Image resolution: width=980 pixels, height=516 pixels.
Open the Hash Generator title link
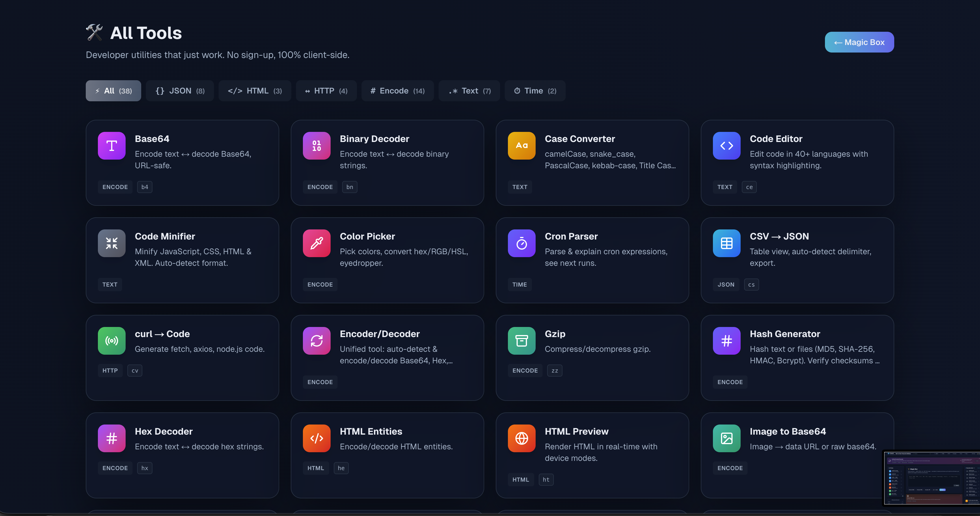point(785,334)
